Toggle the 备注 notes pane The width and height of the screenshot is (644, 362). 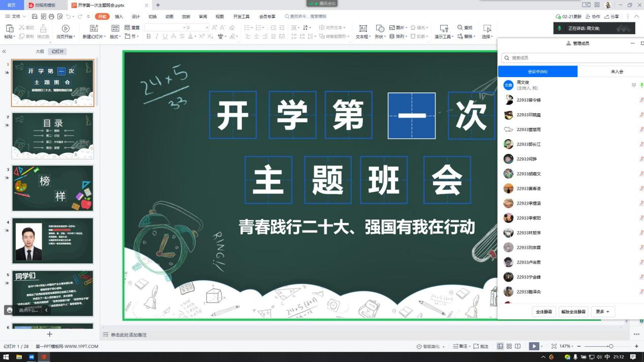[x=461, y=346]
